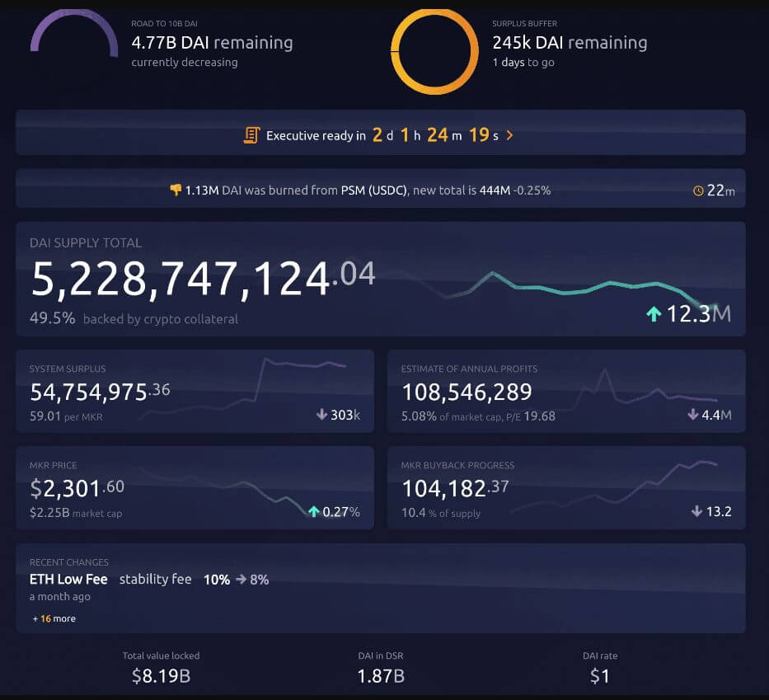Click the clock icon beside 22m
769x700 pixels.
tap(698, 190)
